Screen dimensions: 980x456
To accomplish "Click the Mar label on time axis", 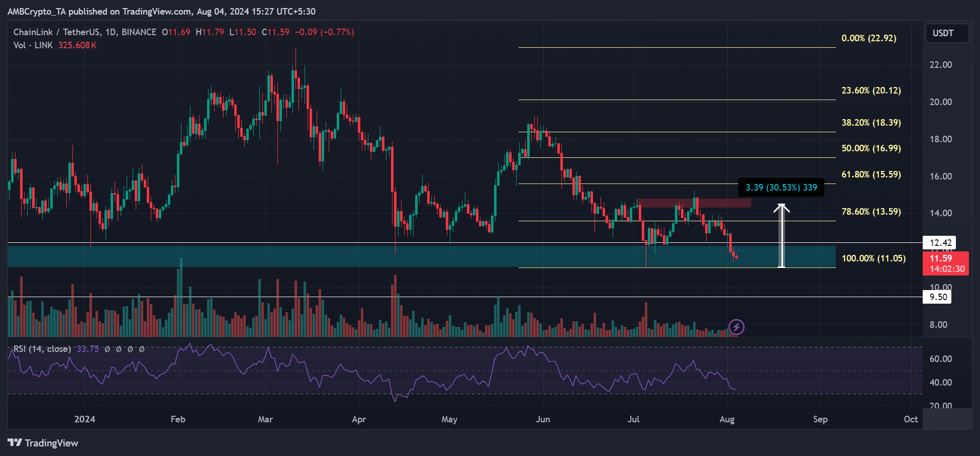I will 265,419.
